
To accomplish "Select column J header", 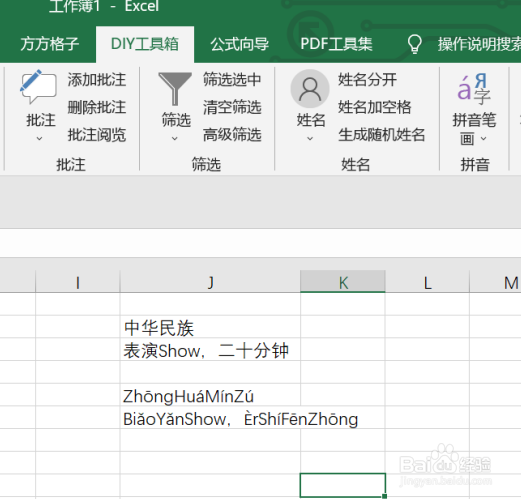I will (x=210, y=283).
